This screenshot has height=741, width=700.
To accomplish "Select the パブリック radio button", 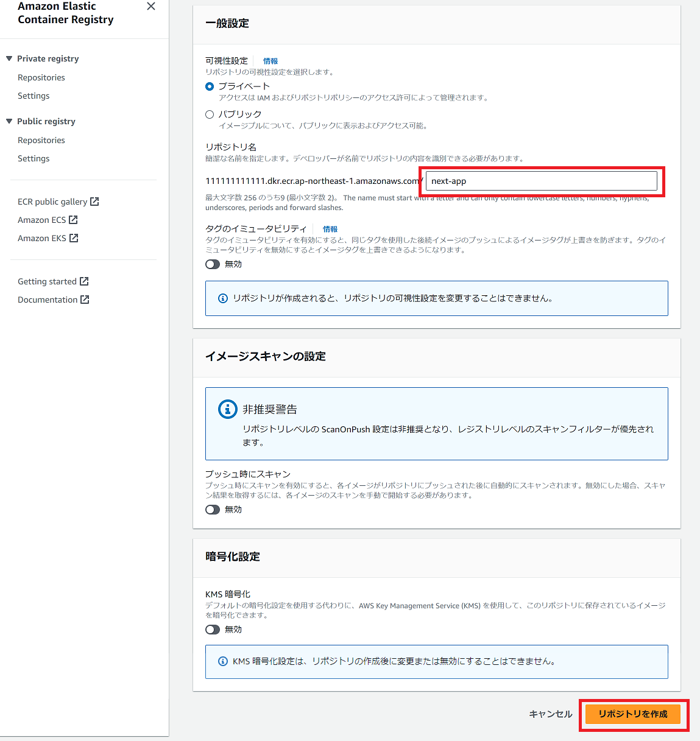I will click(x=210, y=114).
